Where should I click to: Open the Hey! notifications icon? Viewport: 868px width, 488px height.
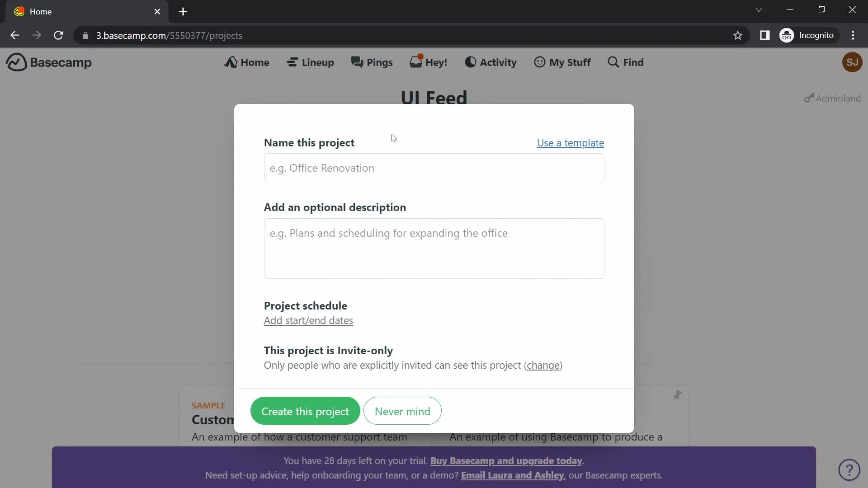[427, 62]
